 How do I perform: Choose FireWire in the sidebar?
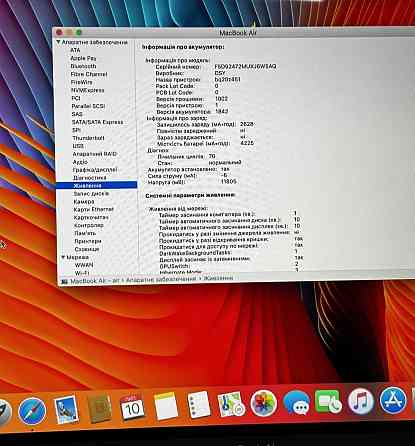coord(82,82)
